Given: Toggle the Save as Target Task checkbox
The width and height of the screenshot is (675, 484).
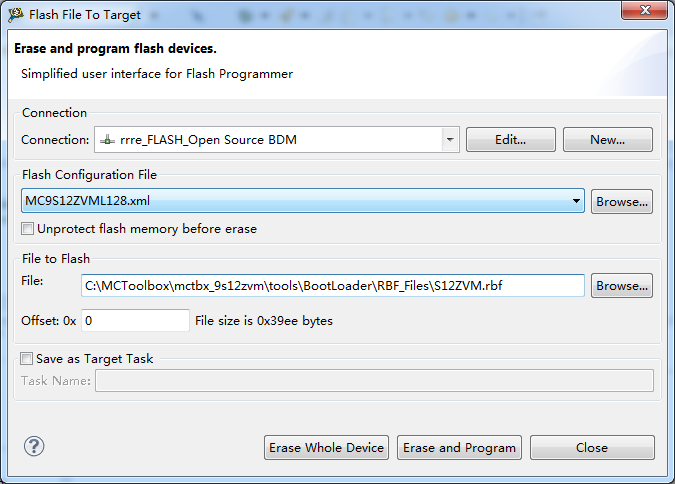Looking at the screenshot, I should [26, 359].
